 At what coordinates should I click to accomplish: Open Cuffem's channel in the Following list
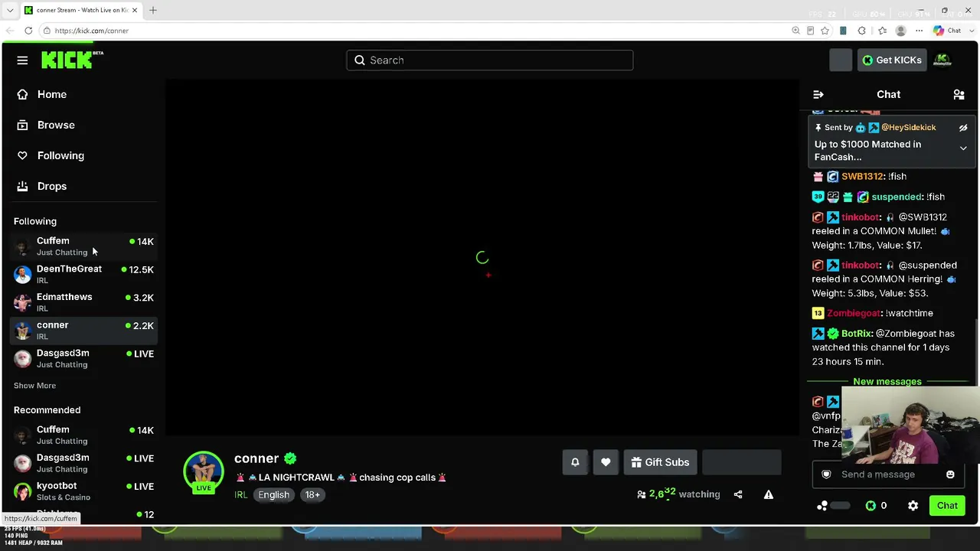pyautogui.click(x=84, y=246)
